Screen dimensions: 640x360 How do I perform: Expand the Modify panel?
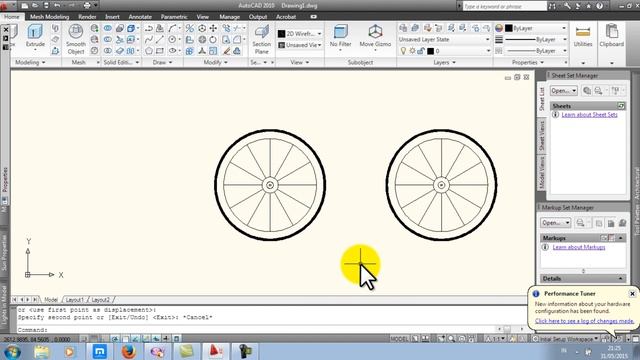tap(216, 62)
